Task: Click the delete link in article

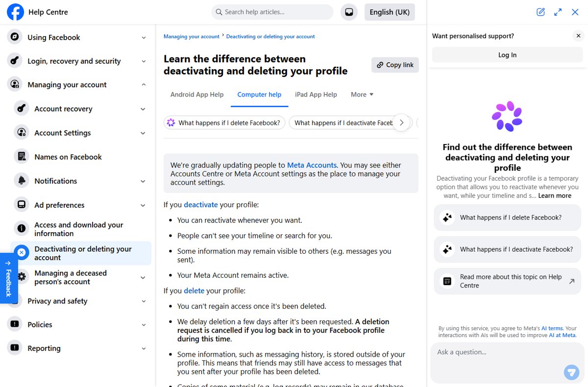Action: click(194, 290)
